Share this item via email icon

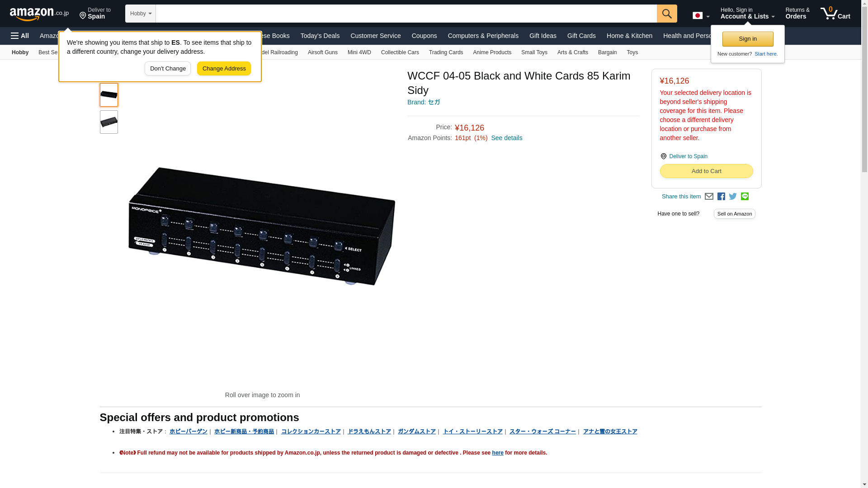click(x=709, y=197)
